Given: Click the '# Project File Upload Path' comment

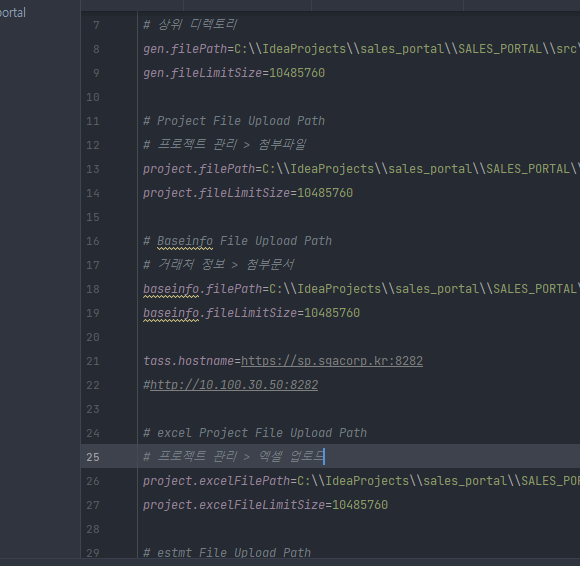Looking at the screenshot, I should [234, 121].
